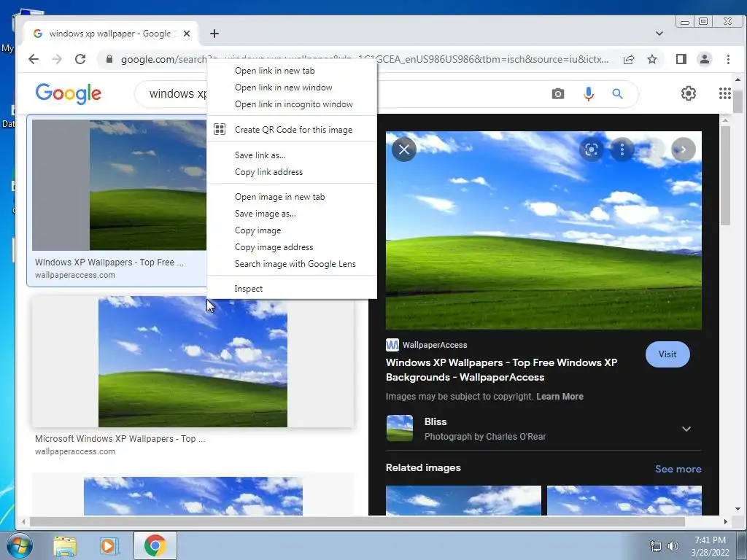The width and height of the screenshot is (747, 560).
Task: Click the page vertical scrollbar thumb
Action: click(738, 101)
